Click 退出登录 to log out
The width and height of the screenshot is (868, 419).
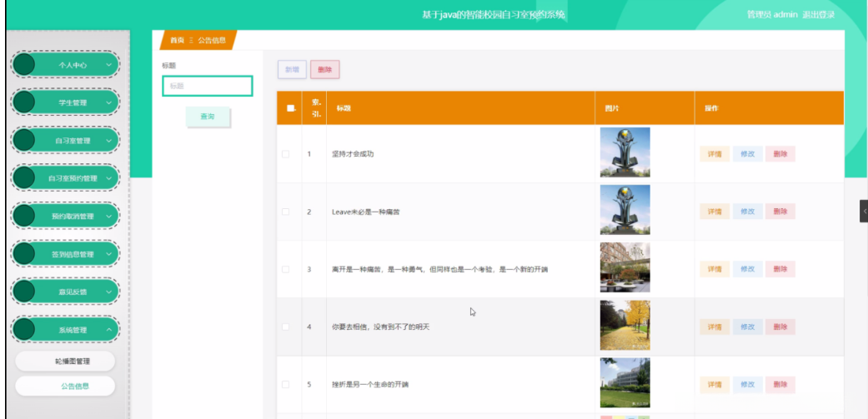click(x=818, y=15)
